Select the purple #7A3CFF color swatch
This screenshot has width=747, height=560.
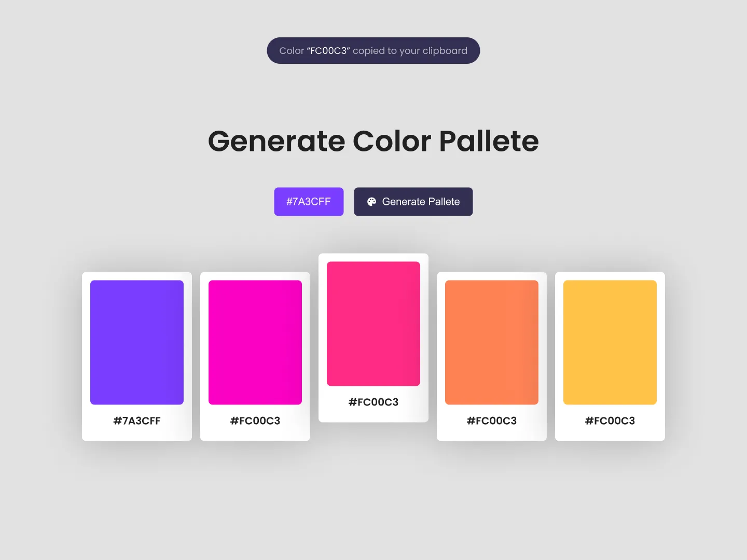[x=137, y=342]
